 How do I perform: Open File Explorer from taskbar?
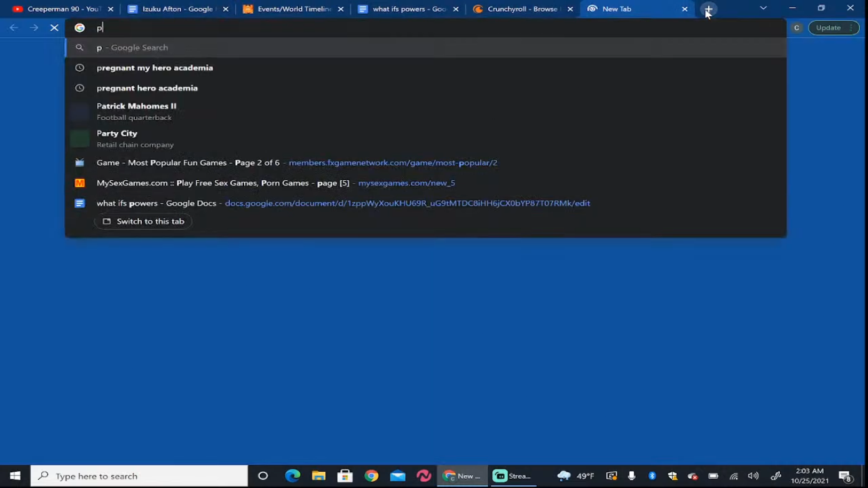318,476
